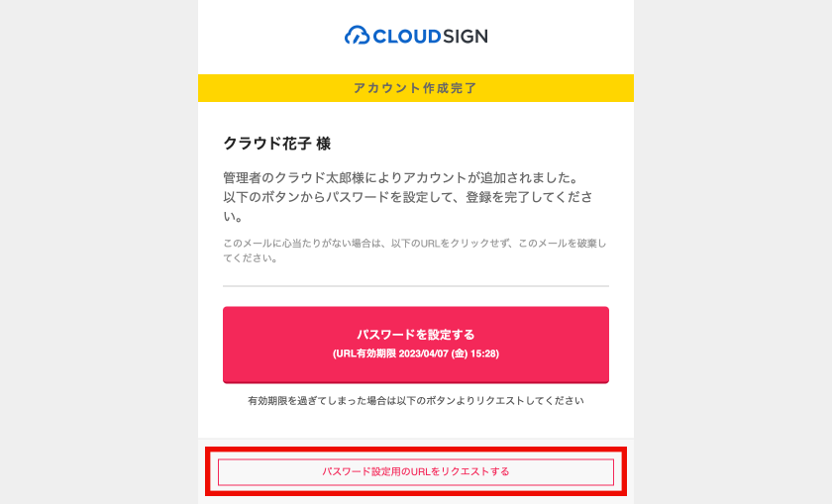The width and height of the screenshot is (832, 504).
Task: Click the word SIGN in the logo
Action: point(461,37)
